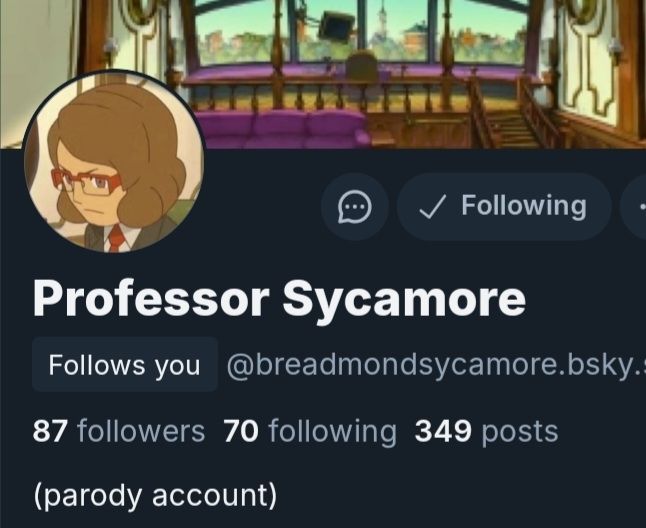Click the number 349 beside posts
The width and height of the screenshot is (646, 528).
[443, 431]
